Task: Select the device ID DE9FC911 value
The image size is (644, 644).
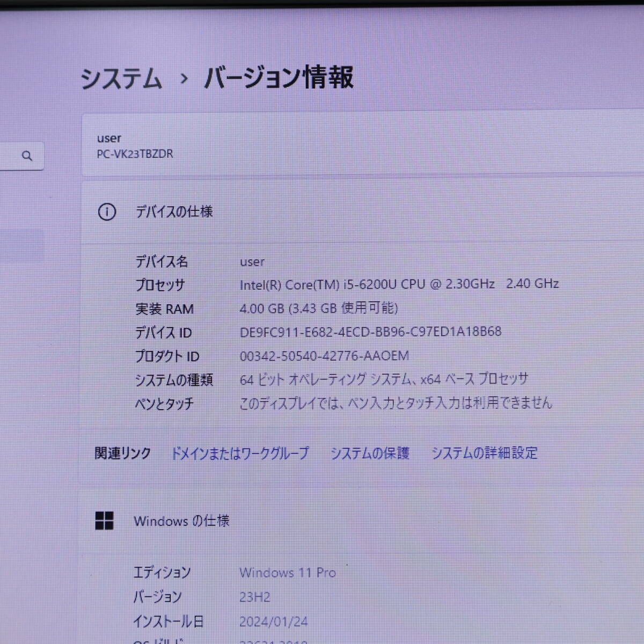Action: click(370, 332)
